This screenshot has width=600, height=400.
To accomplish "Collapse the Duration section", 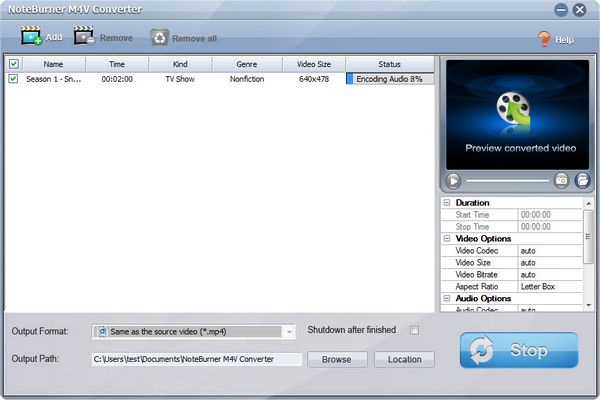I will [x=447, y=202].
